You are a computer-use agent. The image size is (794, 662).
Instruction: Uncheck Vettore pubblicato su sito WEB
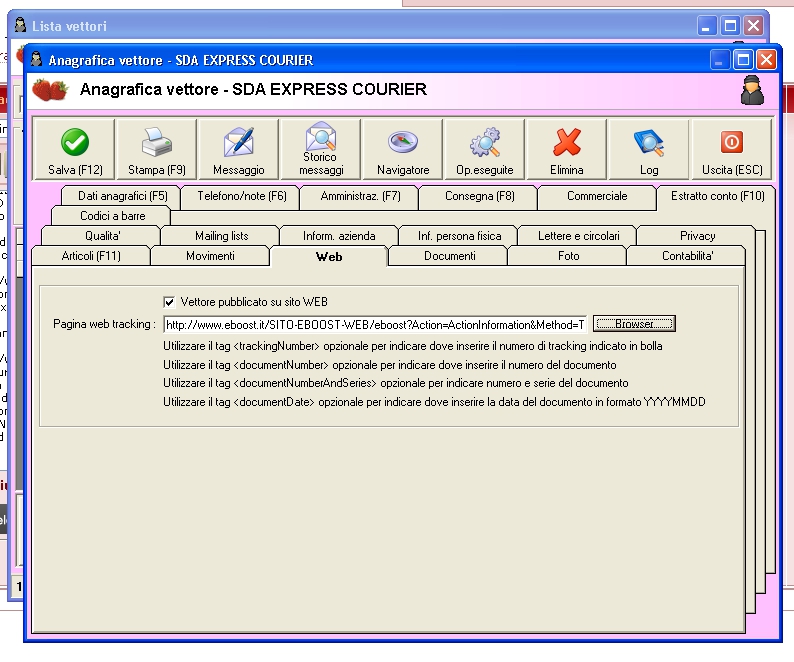169,302
